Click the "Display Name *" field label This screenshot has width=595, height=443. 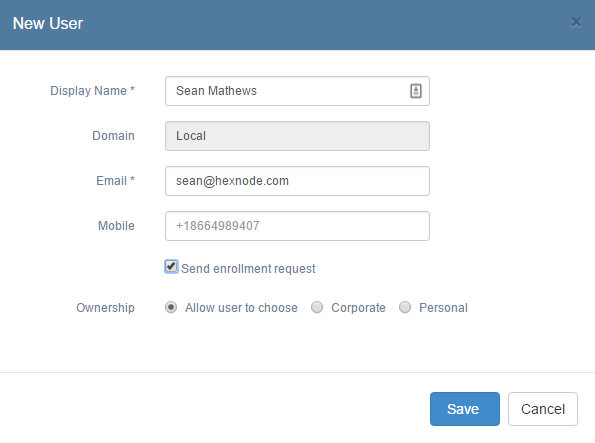click(92, 91)
